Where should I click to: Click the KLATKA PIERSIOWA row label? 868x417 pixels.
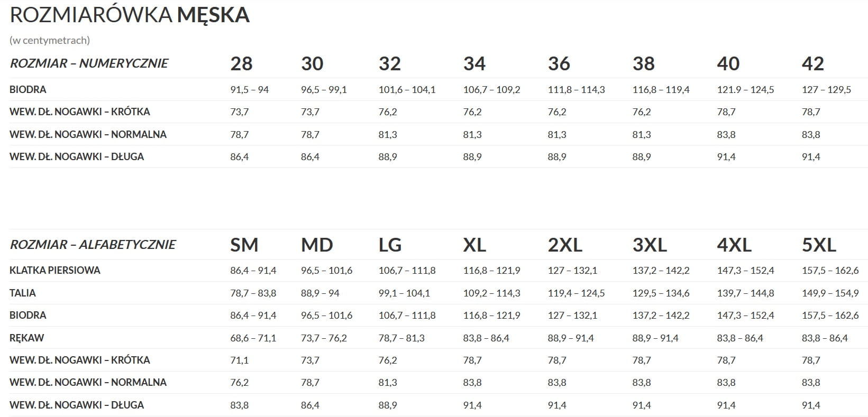pyautogui.click(x=54, y=271)
